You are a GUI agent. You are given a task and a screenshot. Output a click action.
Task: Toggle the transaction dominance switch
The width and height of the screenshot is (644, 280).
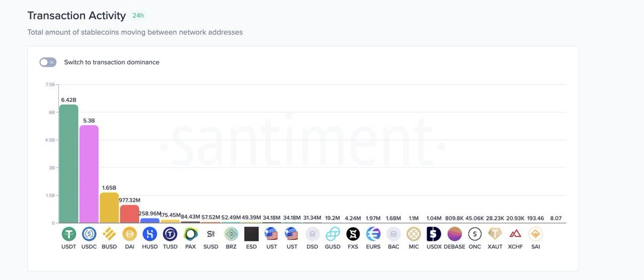click(x=48, y=62)
